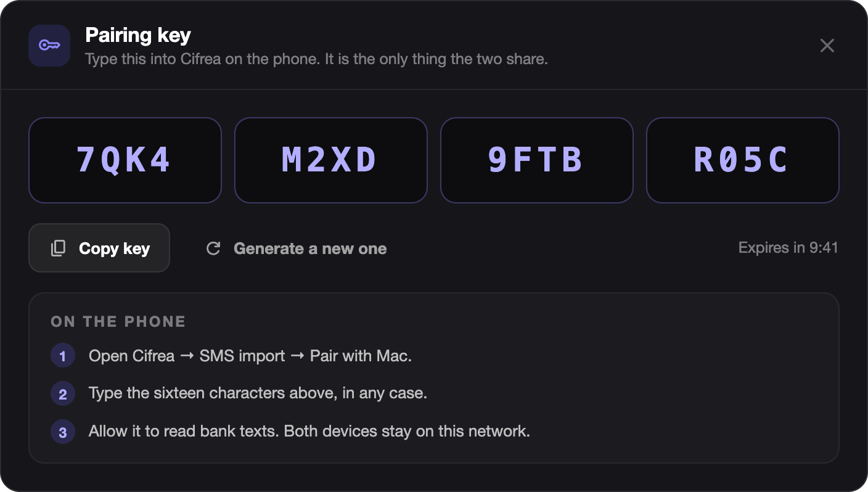The height and width of the screenshot is (492, 868).
Task: Click the step 2 number badge
Action: 63,394
